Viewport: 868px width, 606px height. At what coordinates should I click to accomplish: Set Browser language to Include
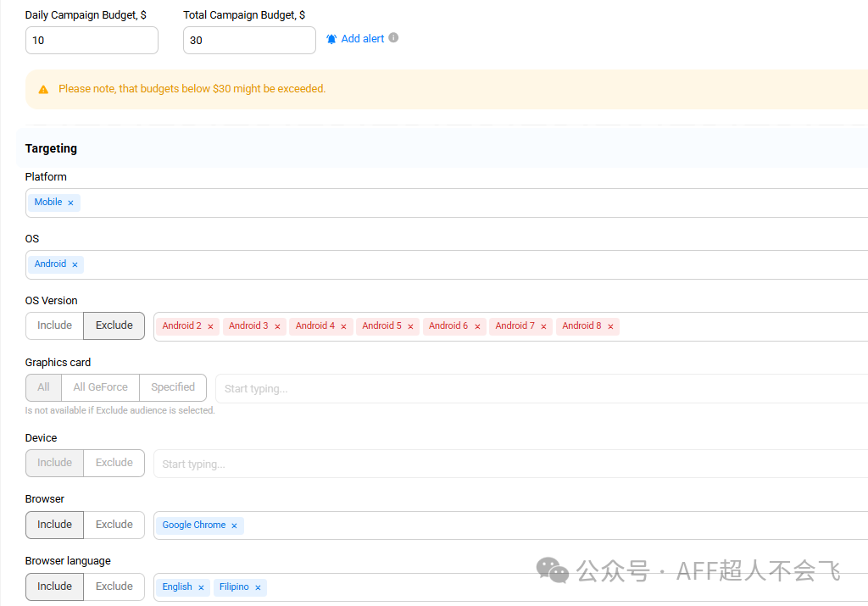point(55,587)
